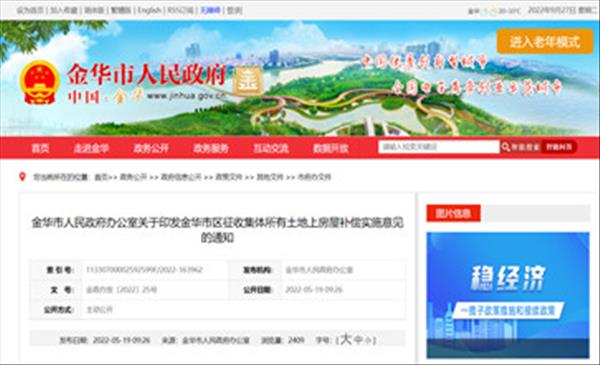Click the red location pin icon
600x365 pixels.
pyautogui.click(x=22, y=177)
